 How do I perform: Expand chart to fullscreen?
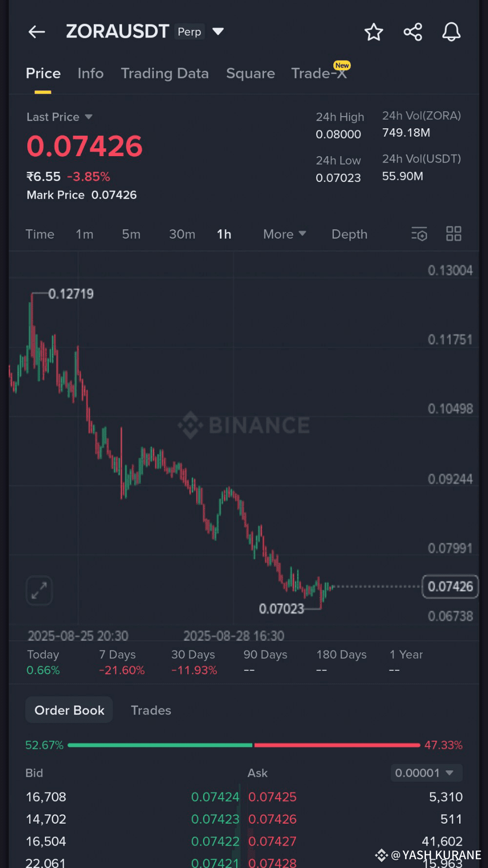point(39,590)
